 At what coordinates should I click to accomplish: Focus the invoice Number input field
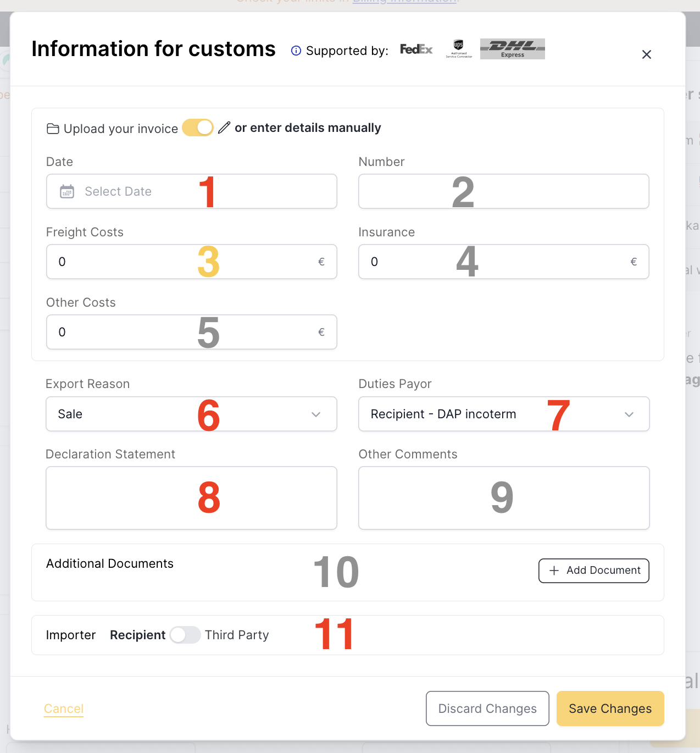503,192
